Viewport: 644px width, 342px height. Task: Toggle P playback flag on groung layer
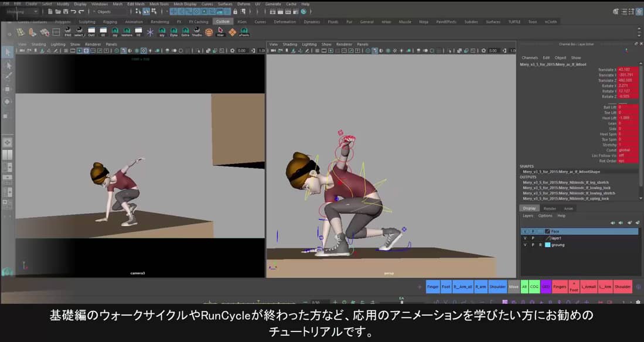pyautogui.click(x=533, y=245)
